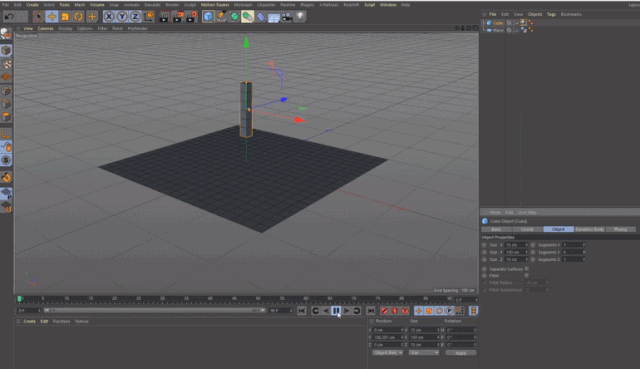Viewport: 640px width, 369px height.
Task: Toggle Y axis lock
Action: point(122,16)
